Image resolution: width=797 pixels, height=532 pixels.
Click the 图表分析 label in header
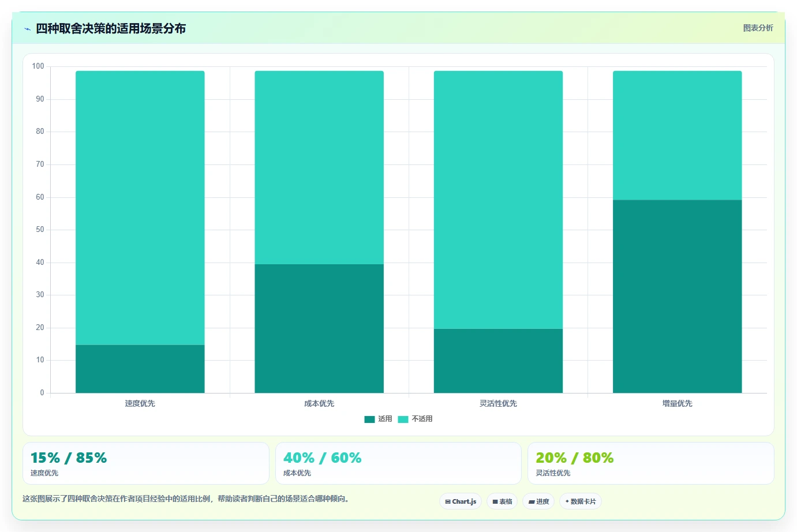pyautogui.click(x=758, y=28)
